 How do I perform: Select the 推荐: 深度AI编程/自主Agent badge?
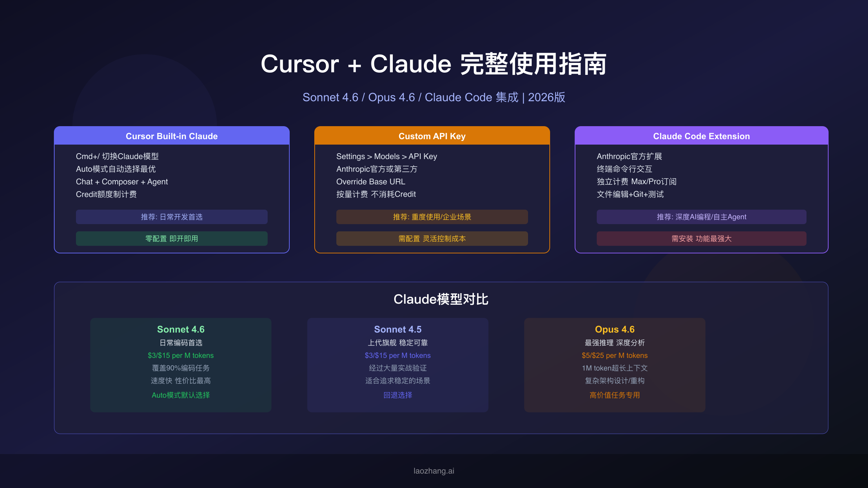701,217
